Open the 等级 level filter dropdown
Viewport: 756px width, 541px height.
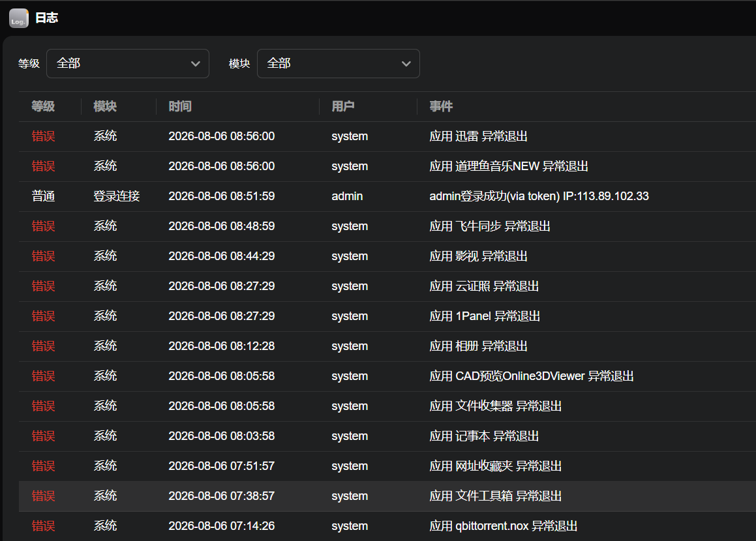(128, 64)
